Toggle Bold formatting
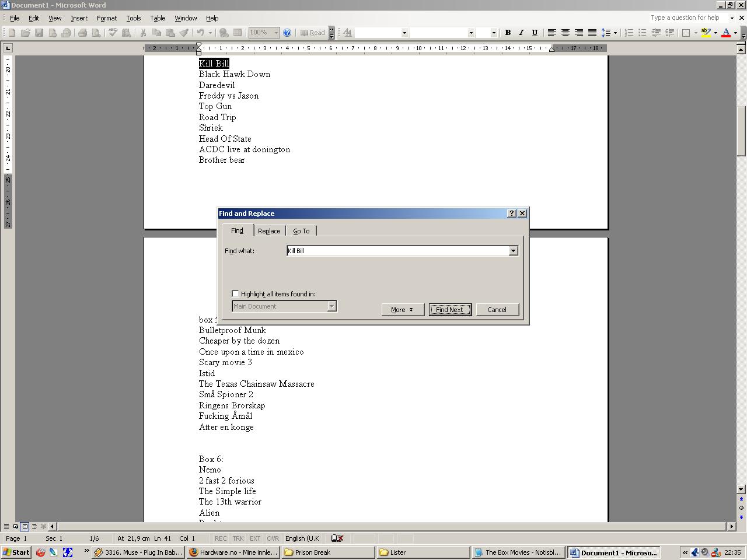The width and height of the screenshot is (747, 560). click(x=508, y=33)
